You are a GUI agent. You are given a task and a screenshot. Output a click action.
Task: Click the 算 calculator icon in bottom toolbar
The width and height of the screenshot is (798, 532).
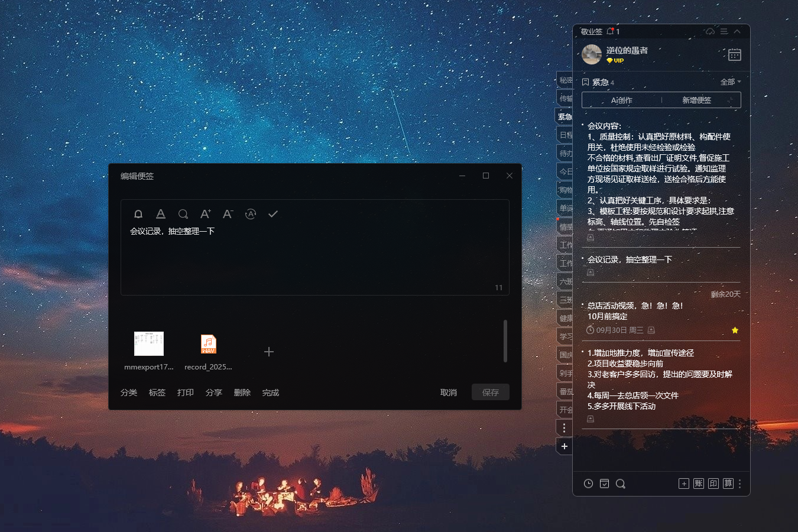[728, 484]
